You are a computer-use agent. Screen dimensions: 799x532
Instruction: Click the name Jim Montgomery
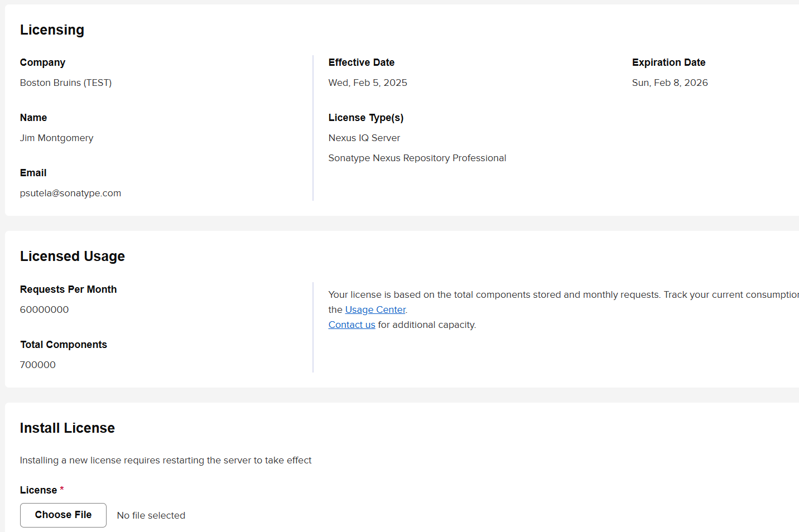coord(56,138)
